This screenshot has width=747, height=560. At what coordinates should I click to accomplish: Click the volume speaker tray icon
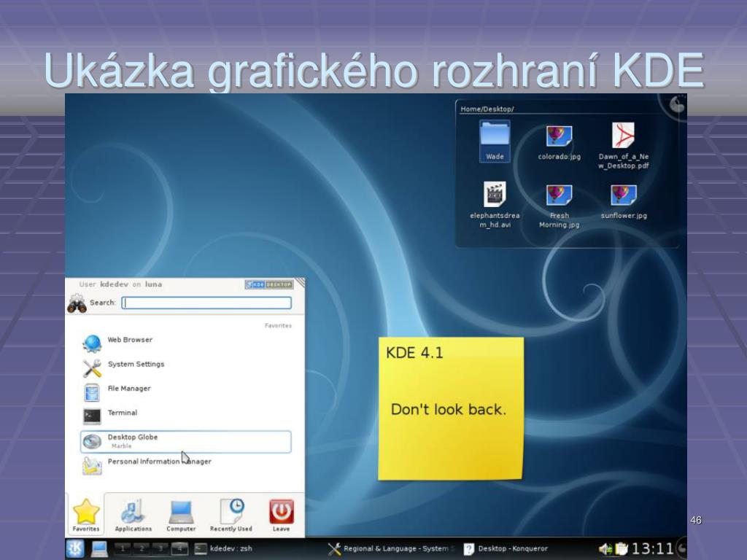pos(605,549)
